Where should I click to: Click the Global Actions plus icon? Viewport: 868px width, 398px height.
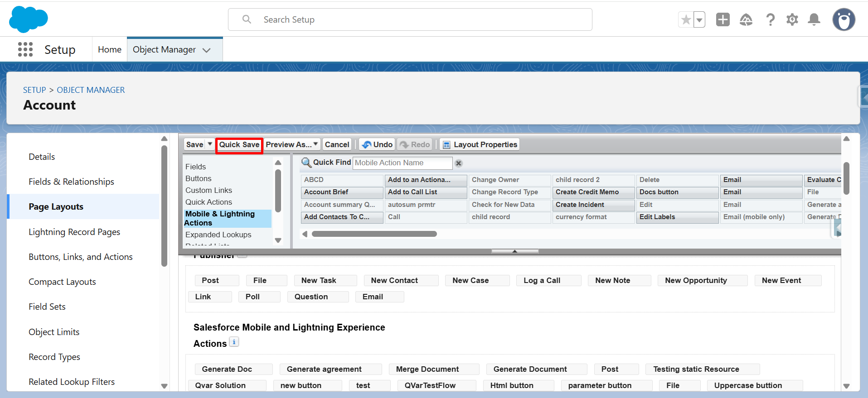pyautogui.click(x=723, y=19)
